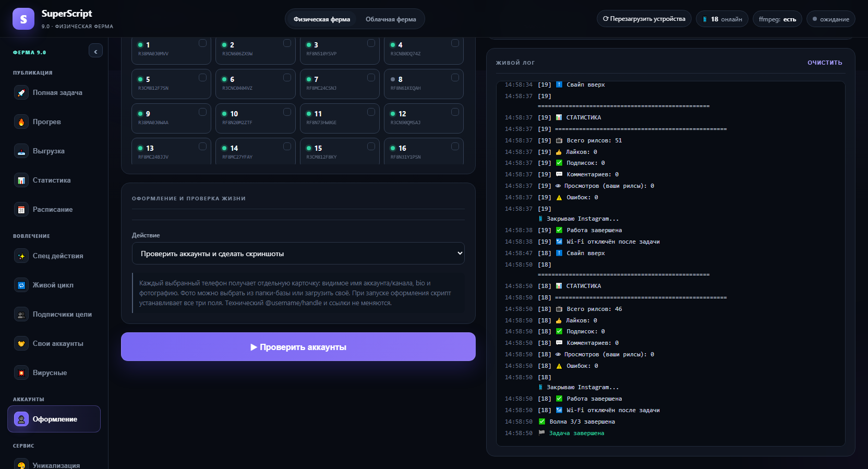Click the 18 онлайн status badge
Image resolution: width=868 pixels, height=469 pixels.
click(722, 19)
